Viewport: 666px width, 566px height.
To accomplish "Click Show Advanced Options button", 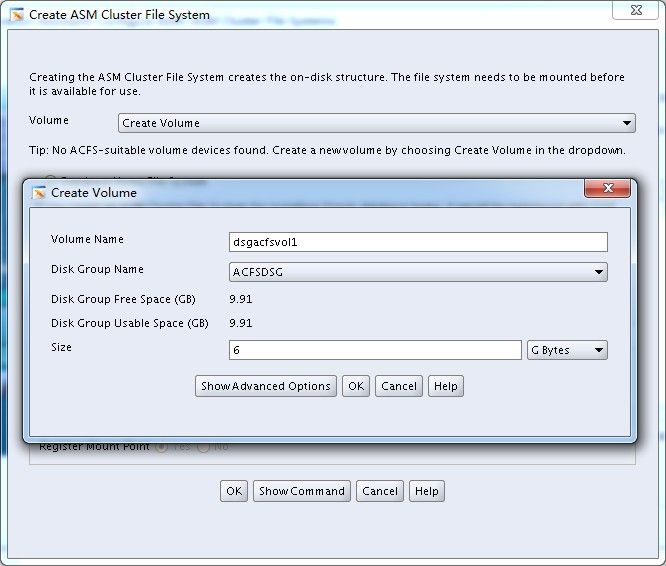I will [x=266, y=386].
